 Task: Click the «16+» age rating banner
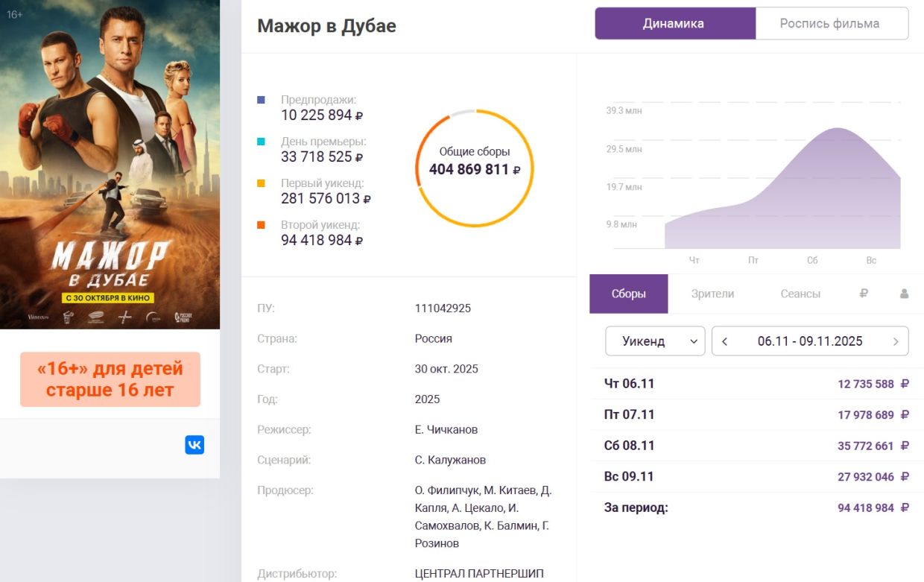[110, 379]
